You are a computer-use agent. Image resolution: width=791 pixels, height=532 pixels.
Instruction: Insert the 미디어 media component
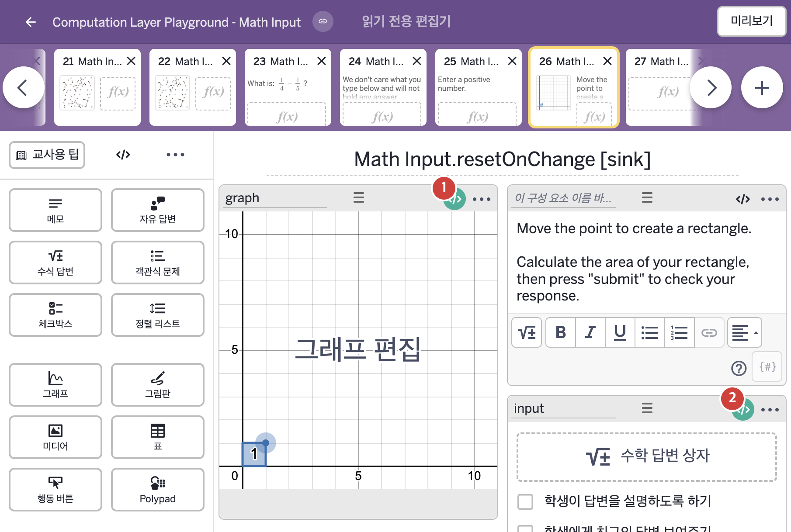56,437
